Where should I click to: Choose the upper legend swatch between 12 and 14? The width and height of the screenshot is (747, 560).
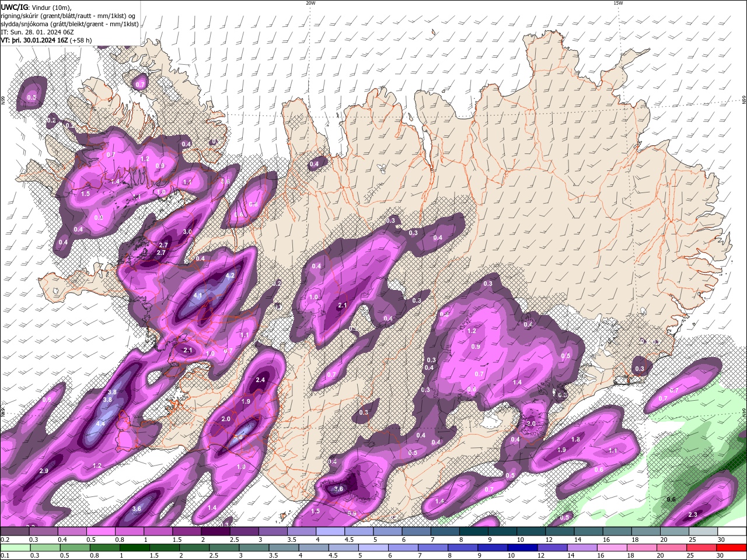(x=560, y=531)
